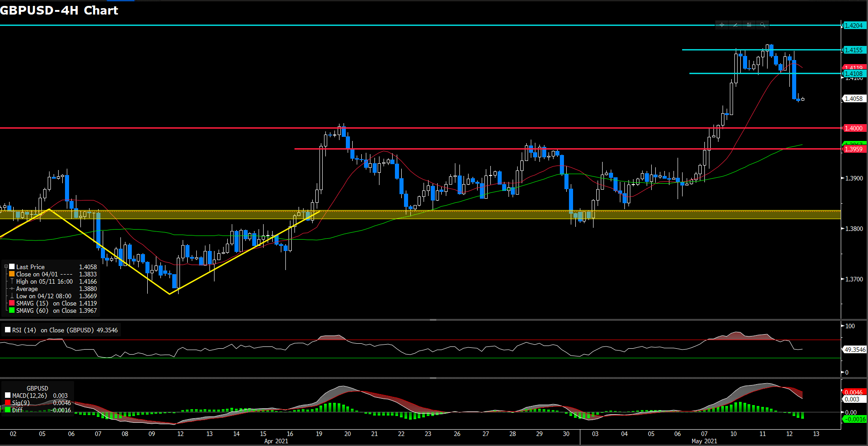This screenshot has width=868, height=446.
Task: Click the green SMAVG (60) color swatch
Action: [12, 311]
